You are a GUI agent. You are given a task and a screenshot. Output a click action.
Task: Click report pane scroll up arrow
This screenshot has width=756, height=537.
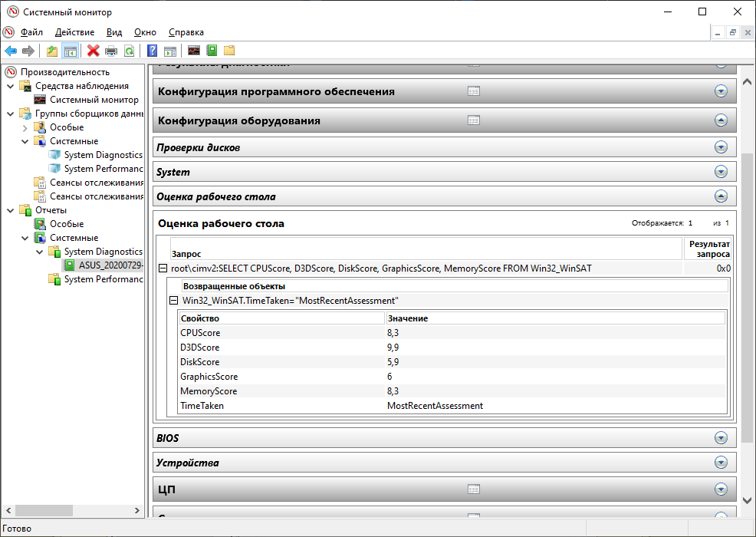coord(747,82)
